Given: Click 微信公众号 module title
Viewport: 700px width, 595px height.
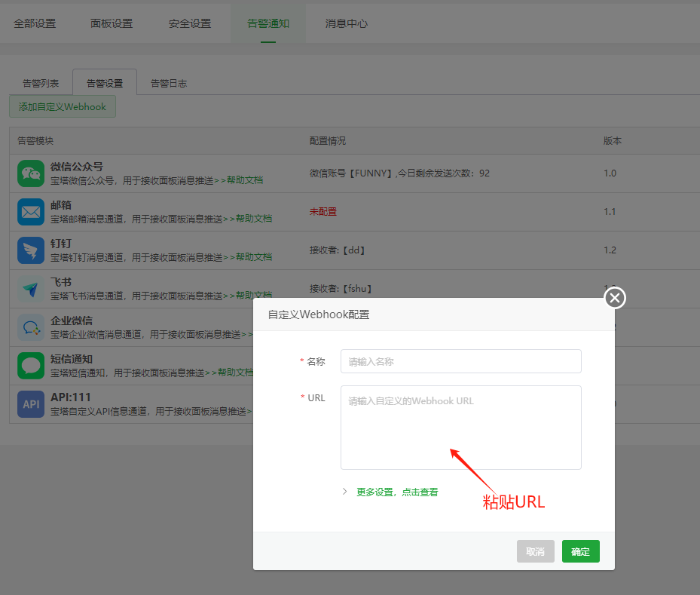Looking at the screenshot, I should tap(77, 167).
